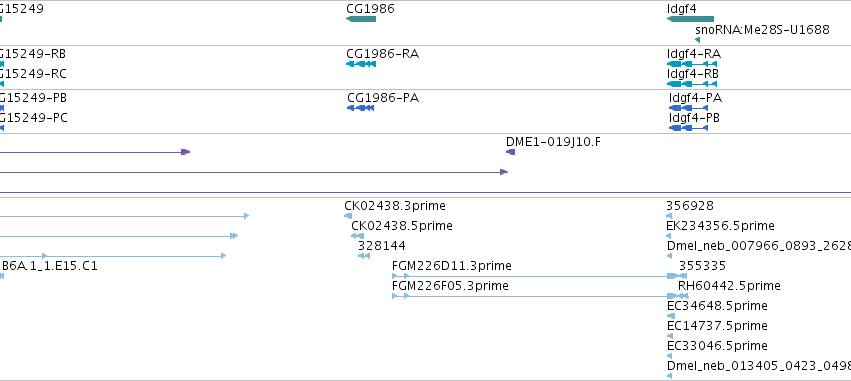Click the CG1986-PA protein glyph
The height and width of the screenshot is (381, 851).
tap(361, 108)
